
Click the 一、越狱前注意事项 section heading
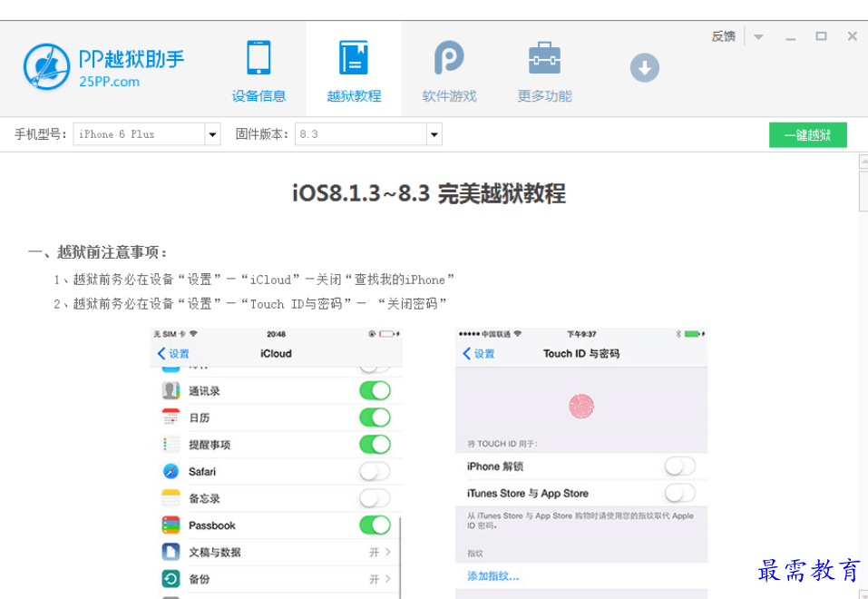pyautogui.click(x=97, y=252)
